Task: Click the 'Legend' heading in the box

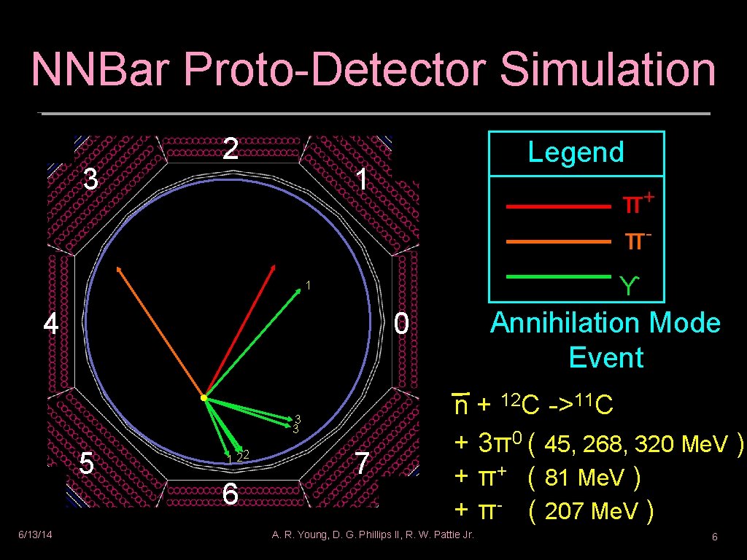Action: 576,152
